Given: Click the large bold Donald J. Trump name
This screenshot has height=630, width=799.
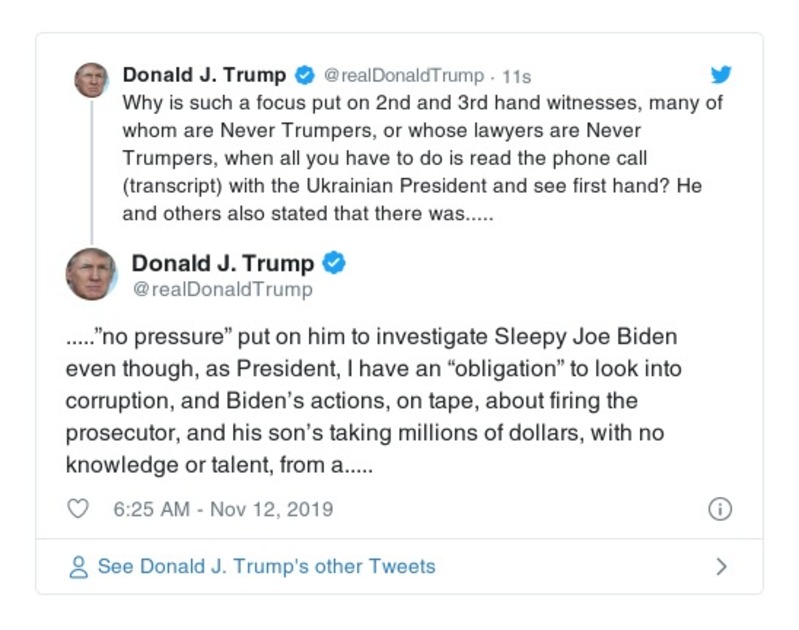Looking at the screenshot, I should point(223,263).
